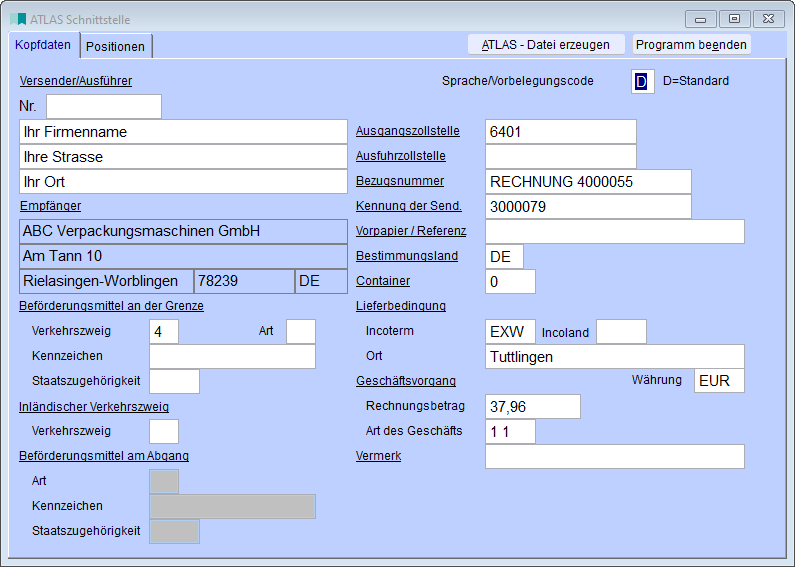Open the Bestimmungsland label link
This screenshot has height=567, width=795.
coord(406,256)
